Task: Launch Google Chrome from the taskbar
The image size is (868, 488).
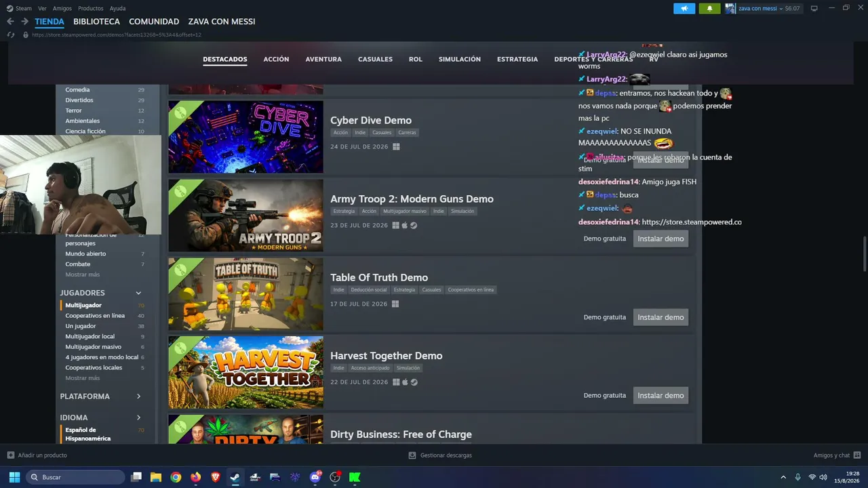Action: point(176,477)
